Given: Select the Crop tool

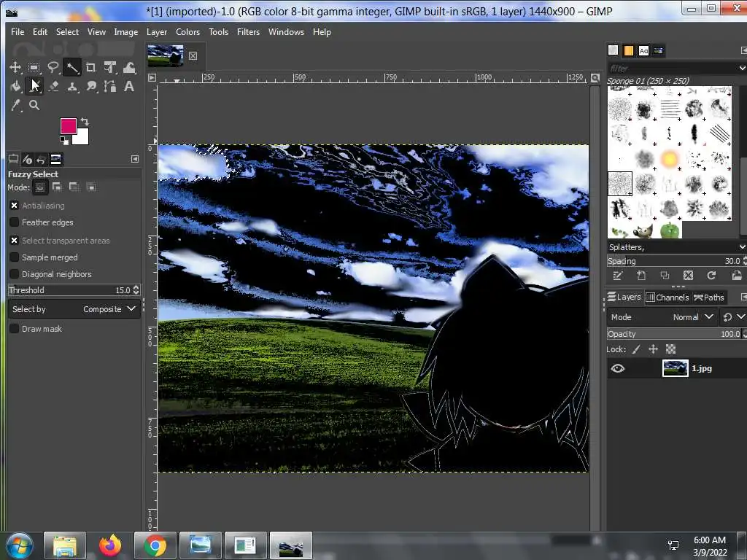Looking at the screenshot, I should tap(90, 67).
